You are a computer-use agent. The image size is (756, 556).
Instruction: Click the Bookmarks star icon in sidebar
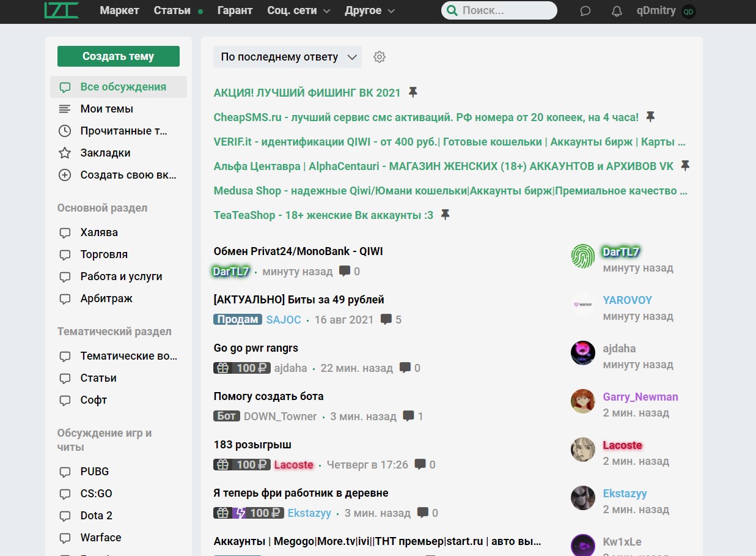tap(65, 153)
